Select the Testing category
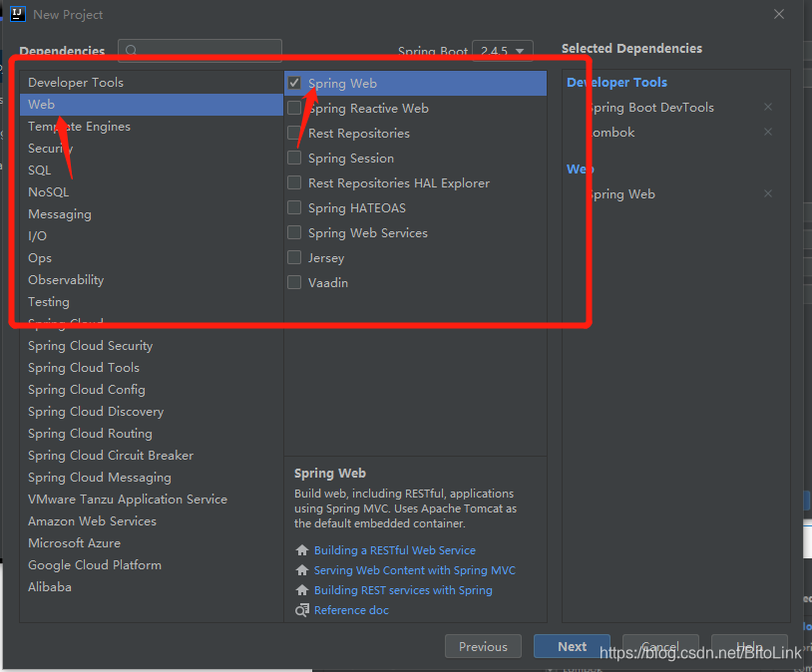 (x=152, y=301)
